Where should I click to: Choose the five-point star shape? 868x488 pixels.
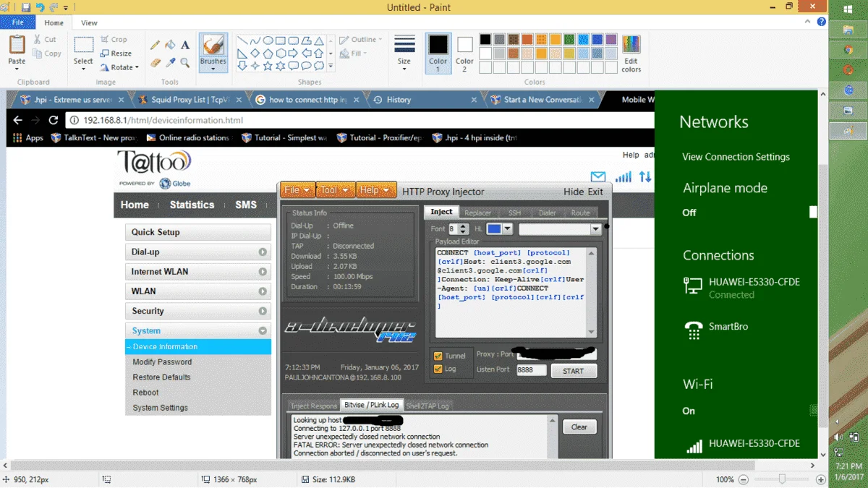point(268,66)
